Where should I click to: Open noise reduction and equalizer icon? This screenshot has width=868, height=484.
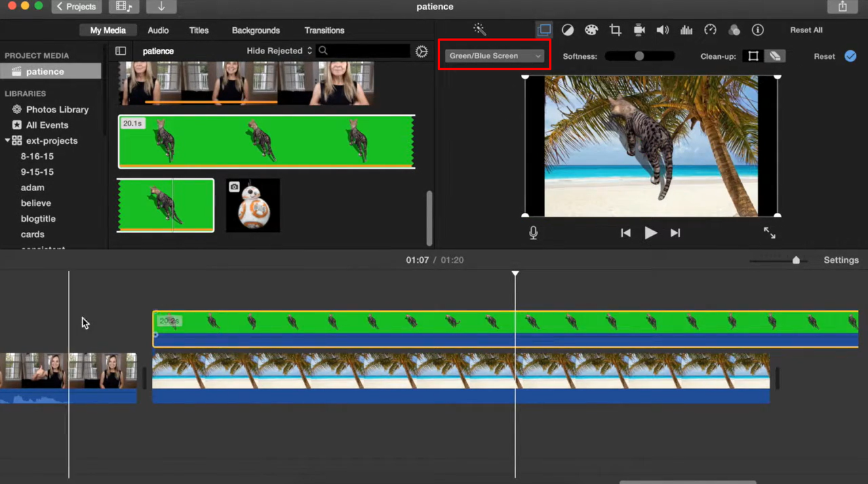(x=686, y=30)
